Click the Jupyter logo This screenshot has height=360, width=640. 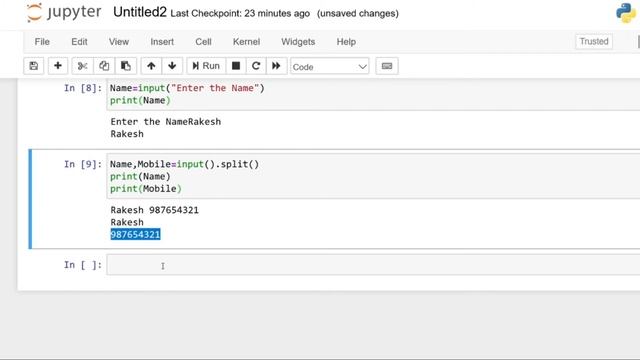point(64,13)
